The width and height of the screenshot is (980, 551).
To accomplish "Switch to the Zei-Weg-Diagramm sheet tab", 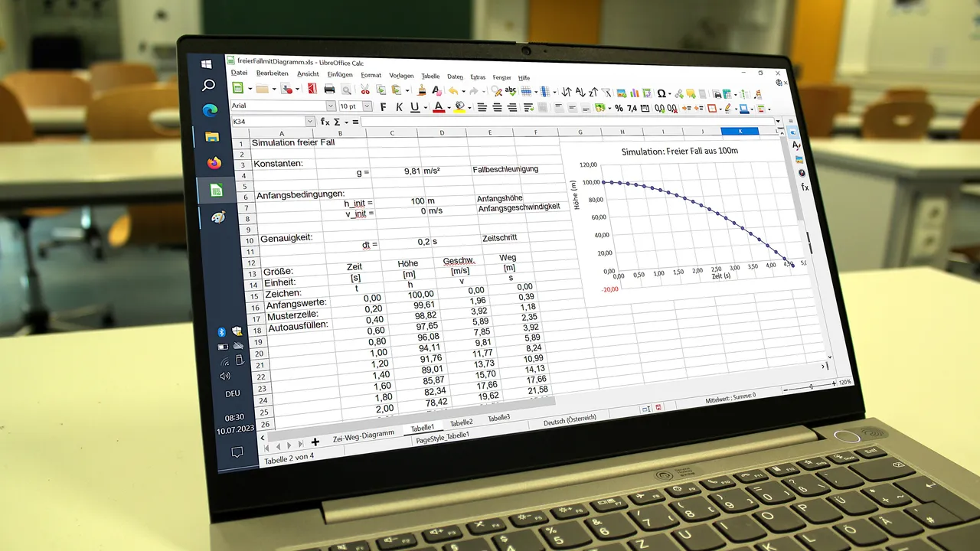I will 363,434.
